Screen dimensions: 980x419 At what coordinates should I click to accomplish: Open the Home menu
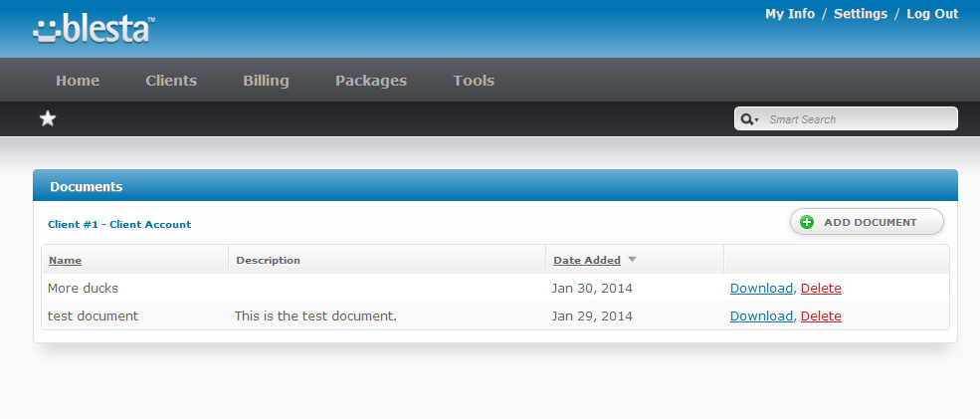coord(78,80)
